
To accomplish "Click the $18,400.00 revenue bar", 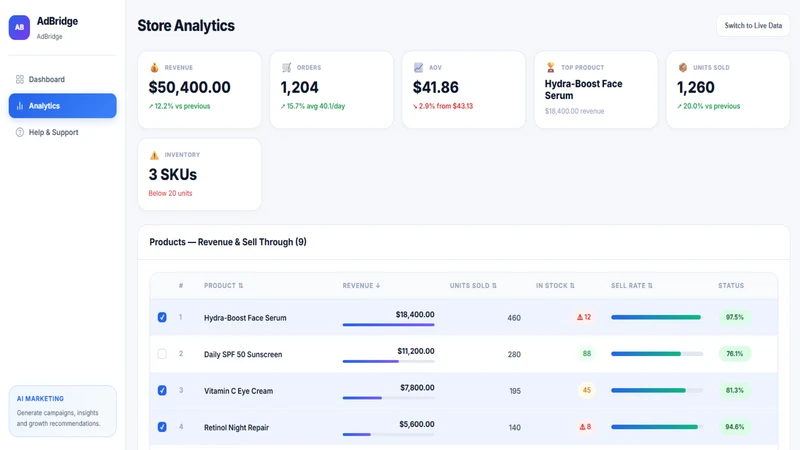I will tap(388, 324).
